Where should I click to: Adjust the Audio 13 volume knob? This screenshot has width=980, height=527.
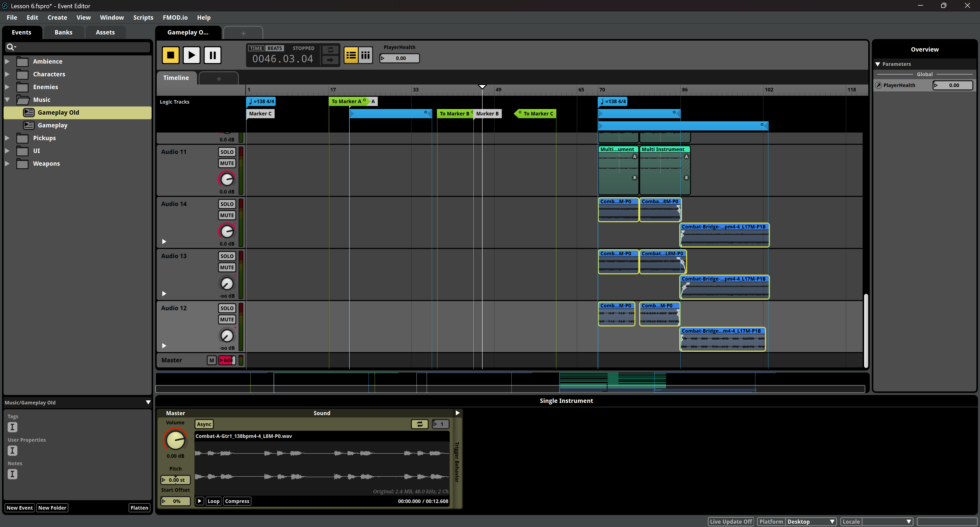(227, 283)
